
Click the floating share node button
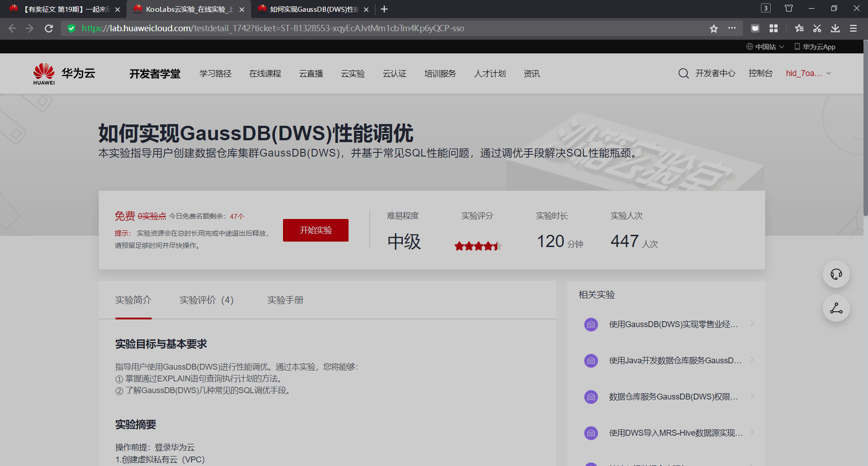tap(836, 309)
